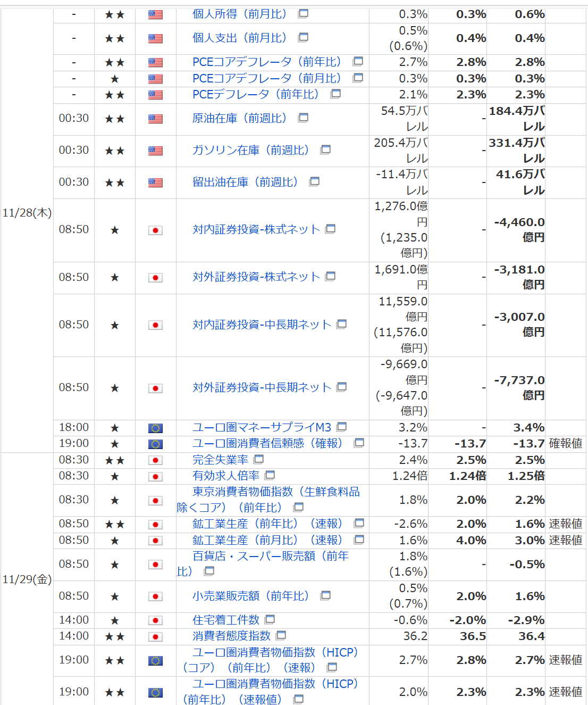Open popup icon beside 百貨店・スーパー販売額
The height and width of the screenshot is (705, 588).
[x=209, y=571]
